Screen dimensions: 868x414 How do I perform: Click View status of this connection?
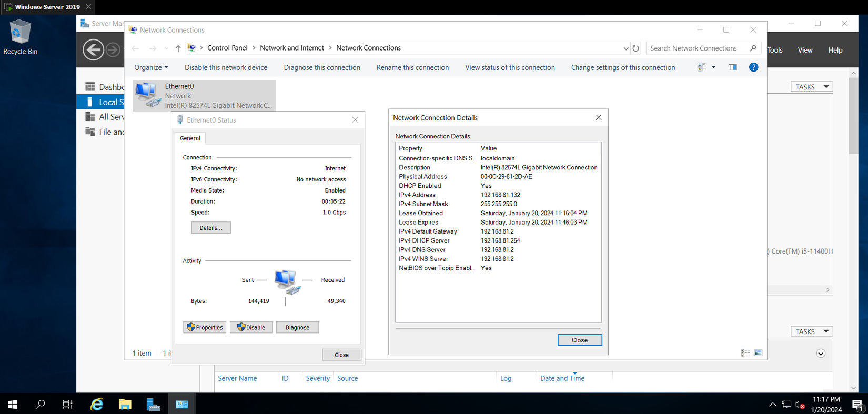(x=510, y=67)
